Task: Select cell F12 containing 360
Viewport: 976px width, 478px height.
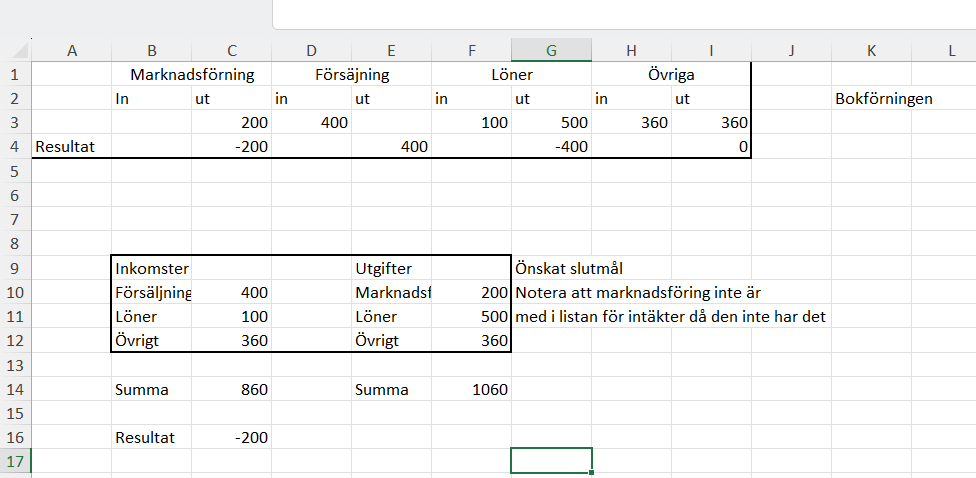Action: (x=472, y=341)
